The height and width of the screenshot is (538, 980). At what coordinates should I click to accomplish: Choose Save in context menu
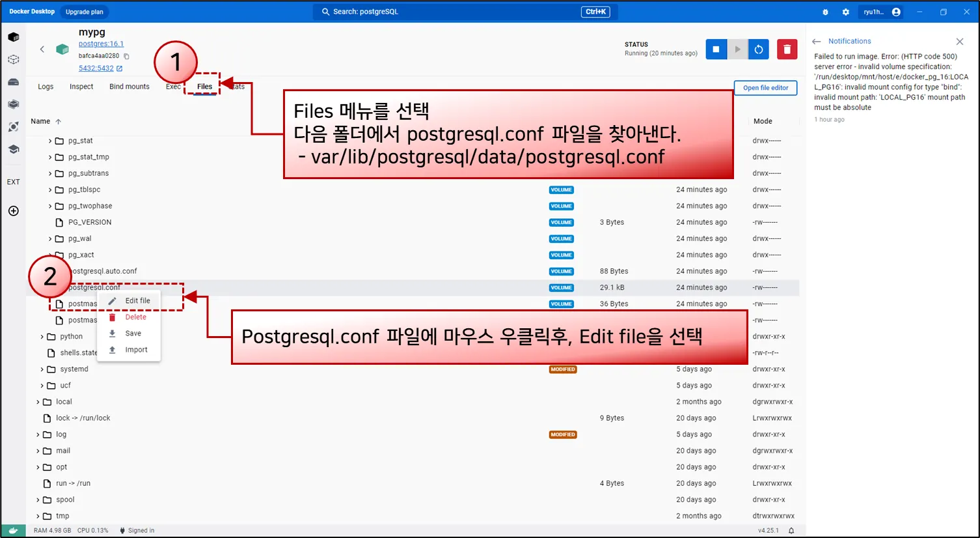[129, 333]
